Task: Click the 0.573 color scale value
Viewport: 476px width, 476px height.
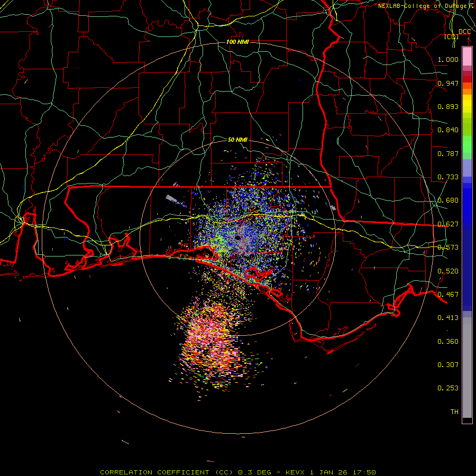Action: coord(448,248)
